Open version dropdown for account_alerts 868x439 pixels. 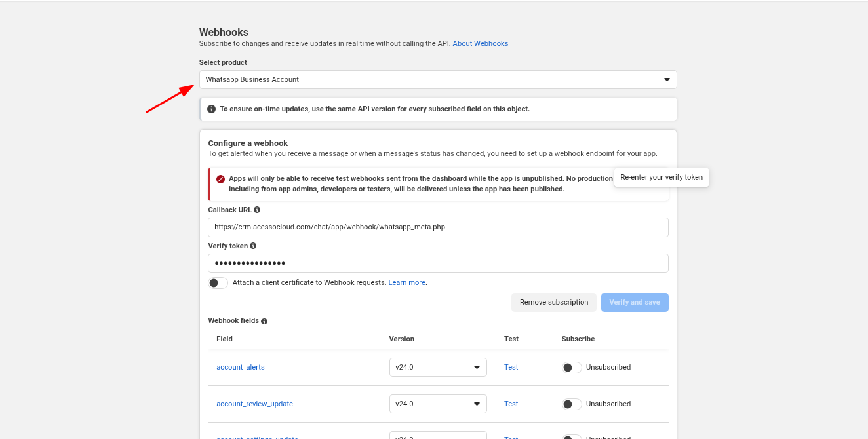[437, 368]
